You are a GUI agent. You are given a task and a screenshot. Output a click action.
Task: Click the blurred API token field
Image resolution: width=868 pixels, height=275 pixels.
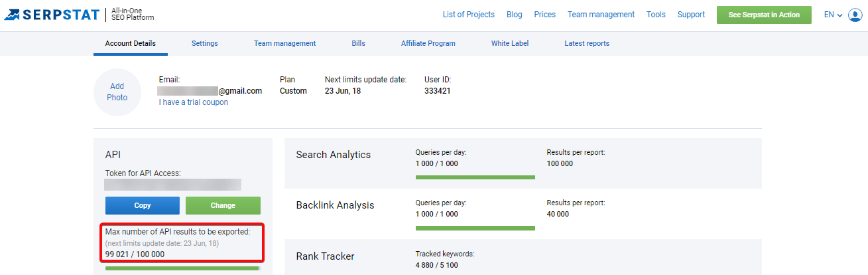(x=173, y=185)
